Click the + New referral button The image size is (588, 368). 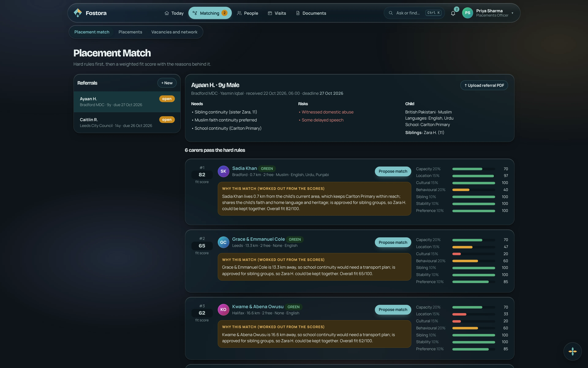[x=167, y=83]
